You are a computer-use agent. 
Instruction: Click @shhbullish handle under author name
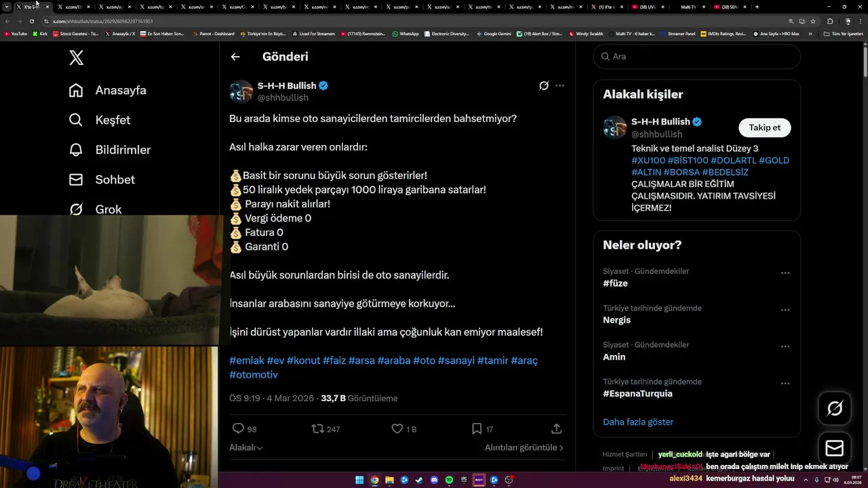pyautogui.click(x=283, y=98)
